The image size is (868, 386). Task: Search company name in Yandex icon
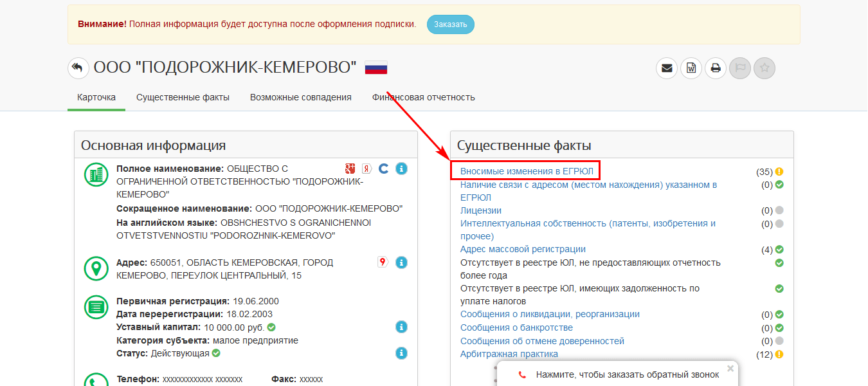click(x=366, y=169)
